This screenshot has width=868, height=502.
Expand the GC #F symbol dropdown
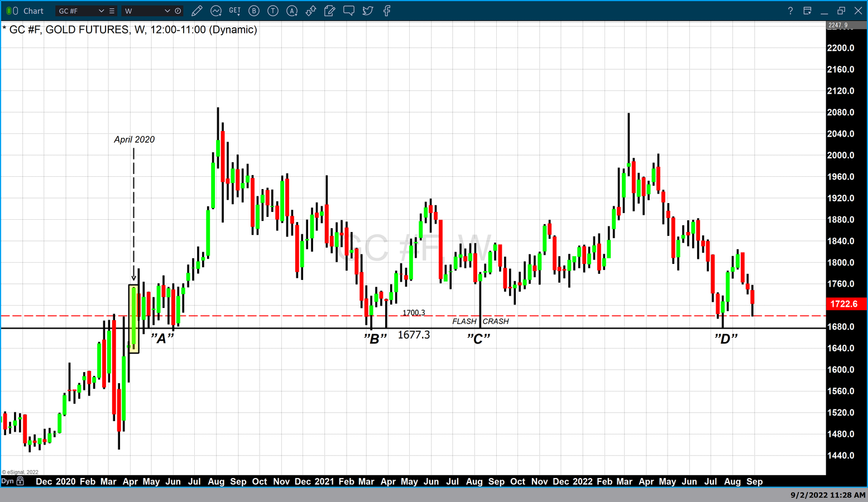(x=101, y=11)
